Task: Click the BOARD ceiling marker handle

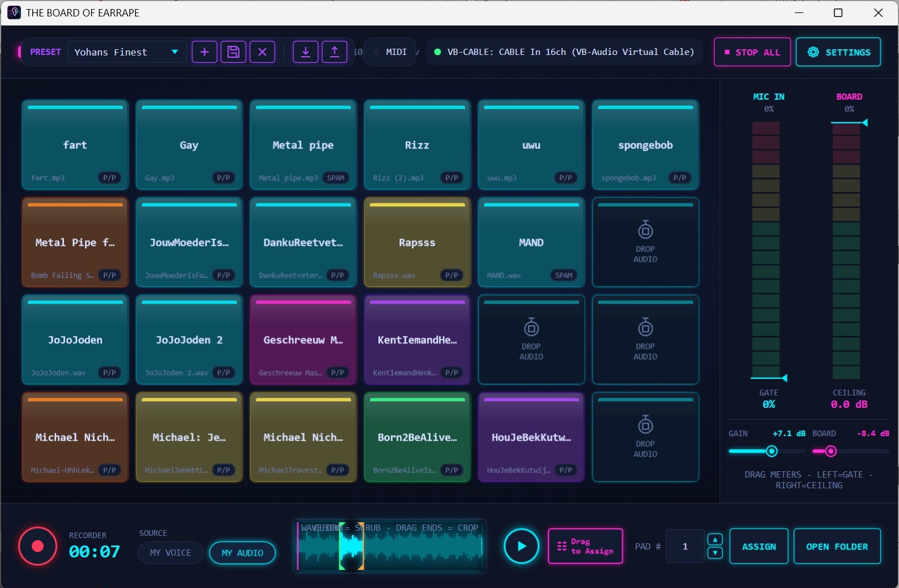Action: coord(865,122)
